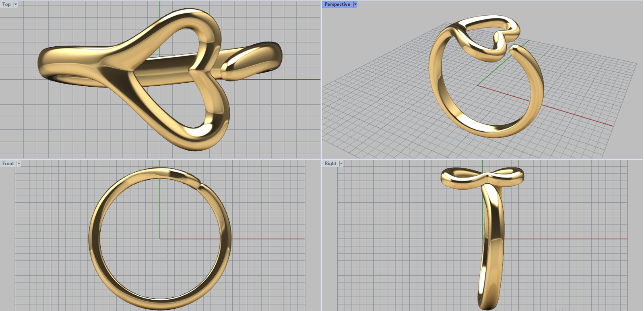644x311 pixels.
Task: Click the Perspective viewport title label
Action: pyautogui.click(x=337, y=4)
